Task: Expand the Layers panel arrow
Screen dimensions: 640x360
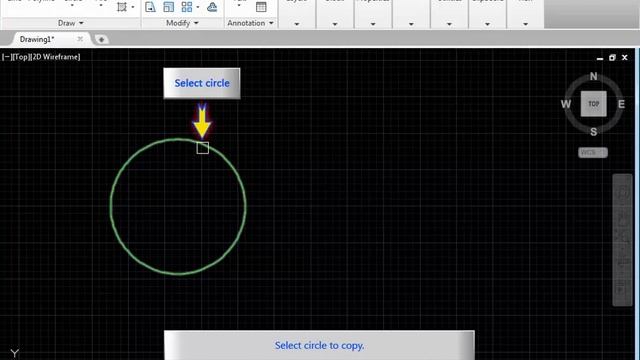Action: (297, 24)
